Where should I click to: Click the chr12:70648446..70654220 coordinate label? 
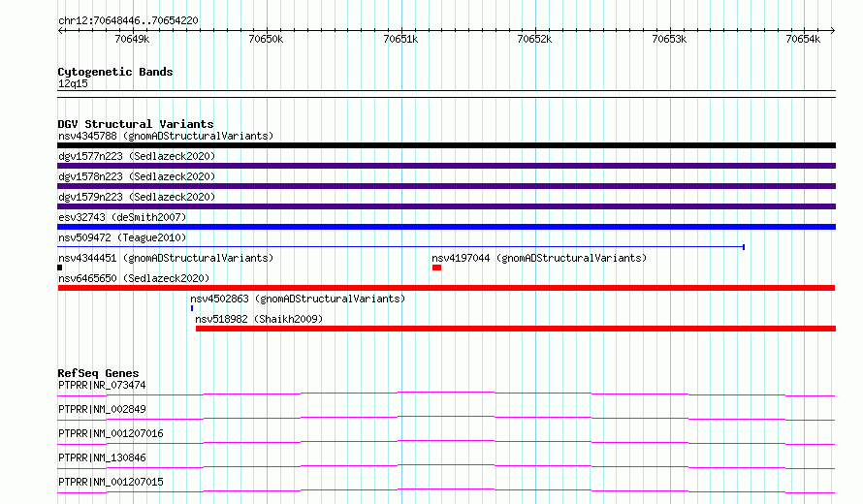[128, 20]
